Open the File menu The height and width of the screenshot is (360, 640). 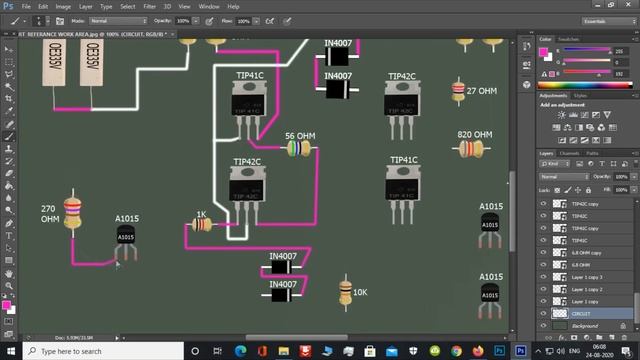[x=26, y=7]
